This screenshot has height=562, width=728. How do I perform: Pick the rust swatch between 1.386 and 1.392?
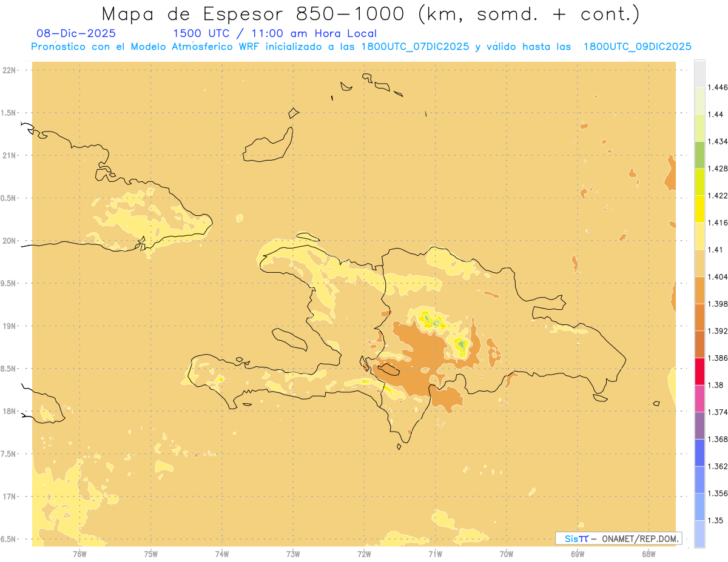click(699, 344)
